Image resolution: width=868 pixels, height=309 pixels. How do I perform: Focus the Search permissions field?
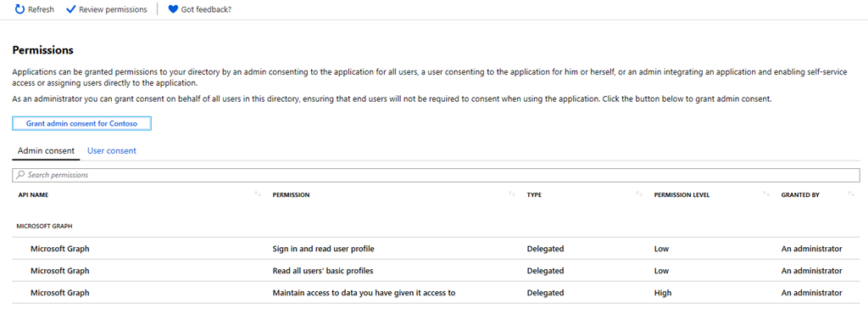(x=436, y=175)
